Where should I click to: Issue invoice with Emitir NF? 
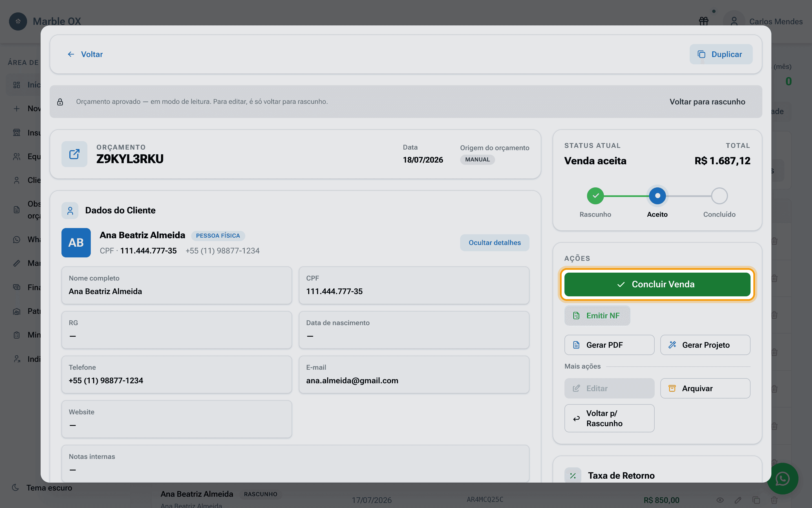click(x=597, y=316)
